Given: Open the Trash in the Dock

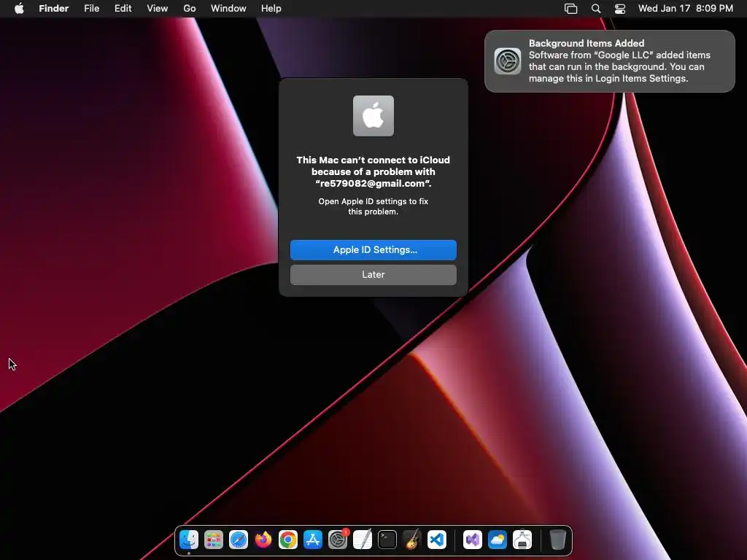Looking at the screenshot, I should click(557, 540).
